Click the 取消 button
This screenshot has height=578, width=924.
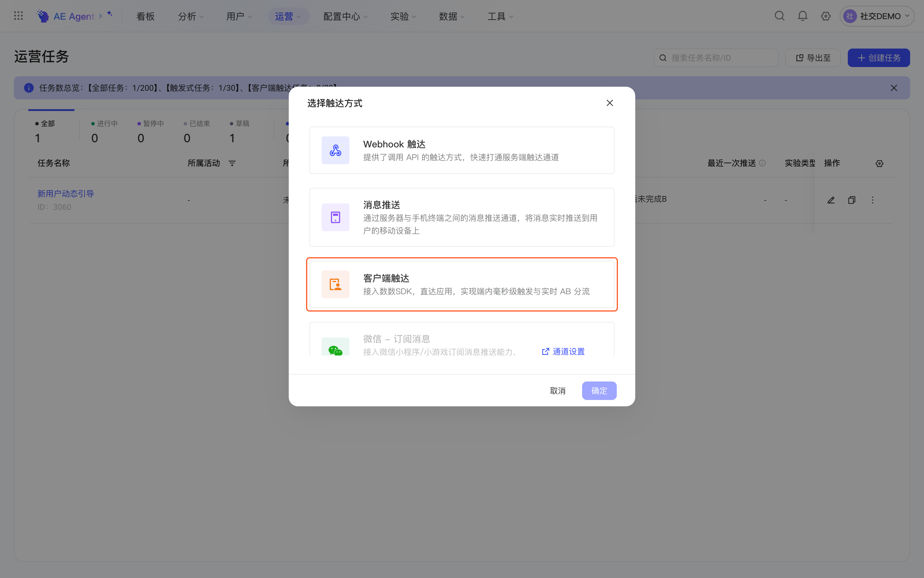click(558, 391)
